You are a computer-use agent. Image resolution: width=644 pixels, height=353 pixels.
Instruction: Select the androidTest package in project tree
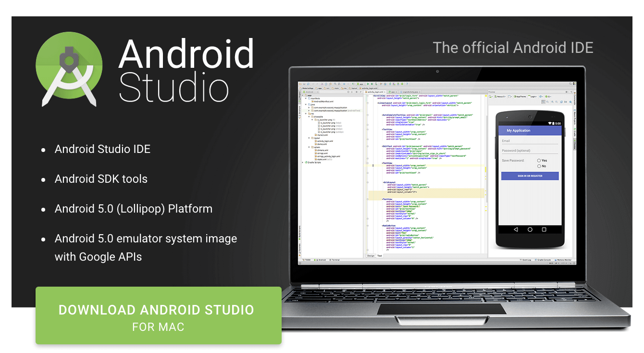(336, 111)
